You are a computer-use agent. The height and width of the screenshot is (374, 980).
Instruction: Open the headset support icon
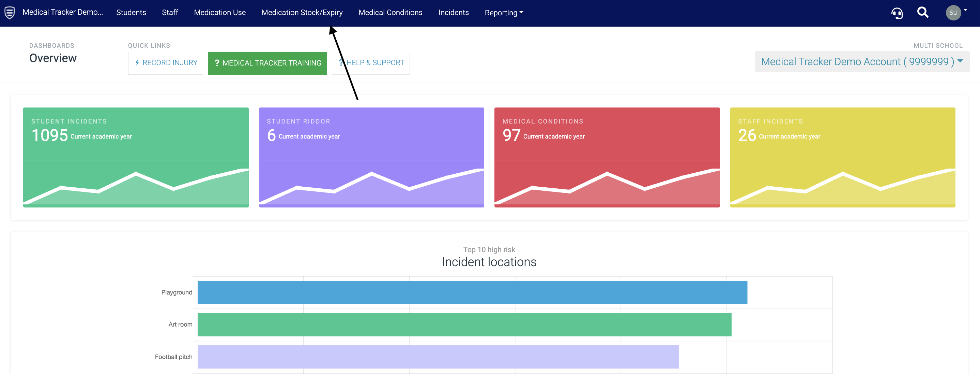(x=897, y=13)
